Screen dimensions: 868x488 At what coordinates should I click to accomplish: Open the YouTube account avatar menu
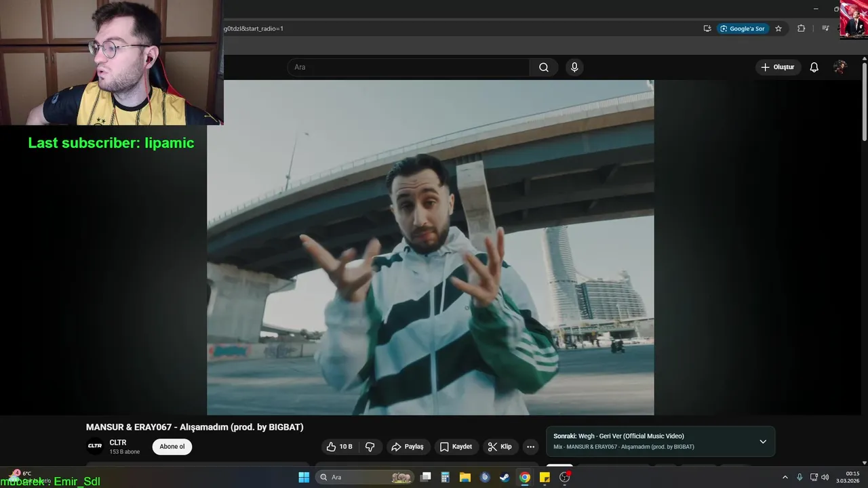(840, 67)
